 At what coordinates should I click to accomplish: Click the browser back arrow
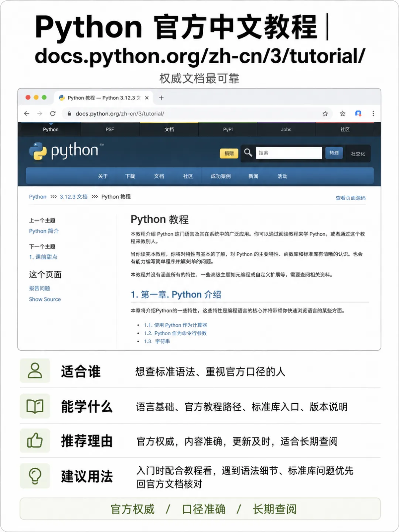click(x=27, y=113)
